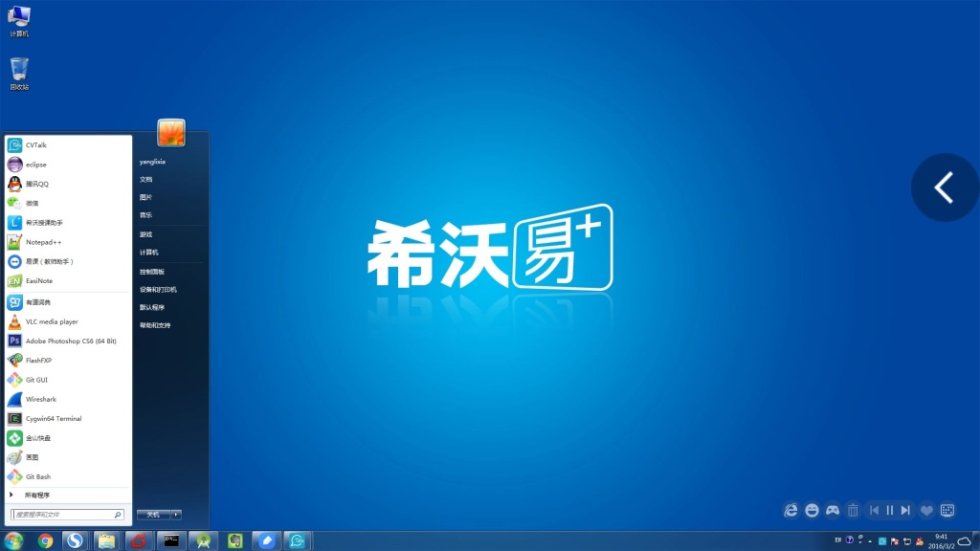
Task: Open Google Chrome from the taskbar
Action: click(x=45, y=540)
